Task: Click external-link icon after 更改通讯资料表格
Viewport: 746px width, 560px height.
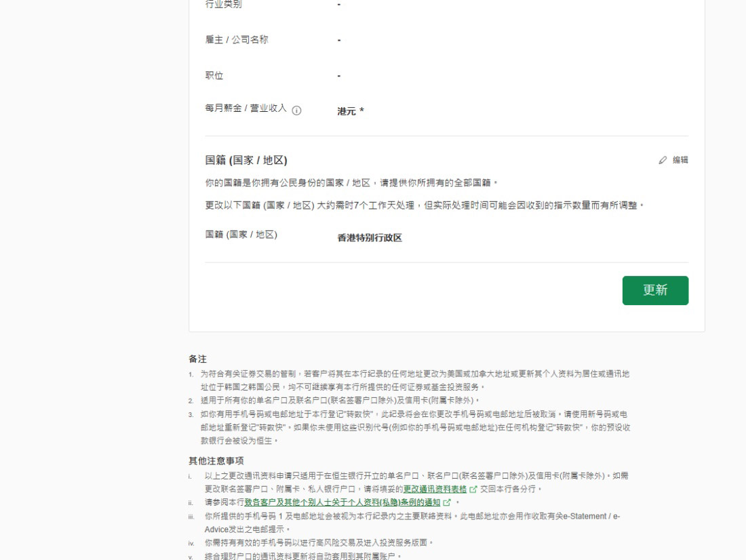Action: click(473, 489)
